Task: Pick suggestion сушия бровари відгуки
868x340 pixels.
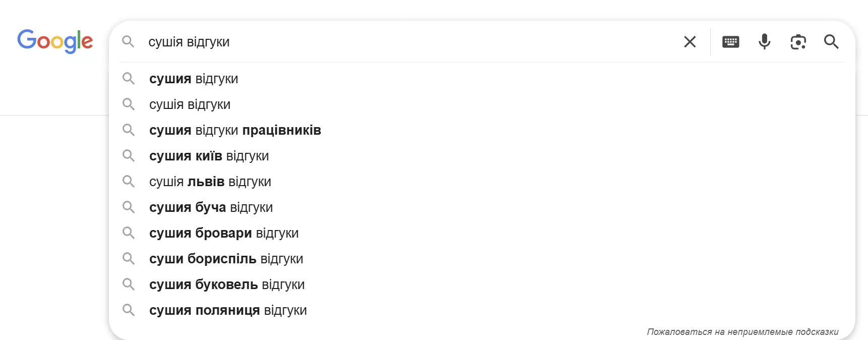Action: (x=224, y=233)
